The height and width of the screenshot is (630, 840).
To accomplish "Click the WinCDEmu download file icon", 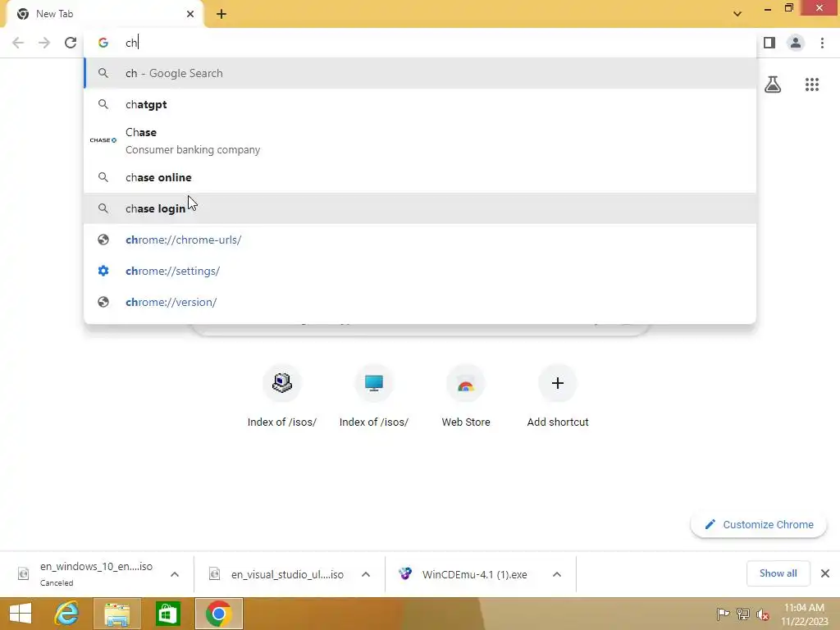I will click(x=405, y=573).
